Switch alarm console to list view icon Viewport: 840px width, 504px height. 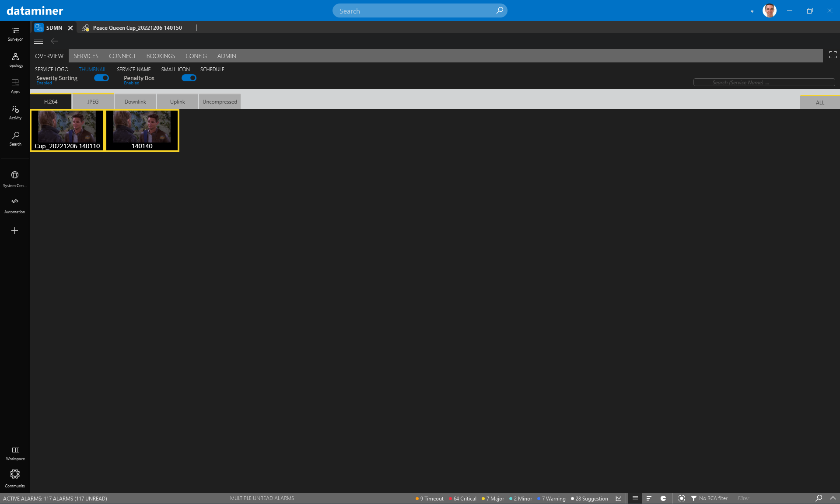pyautogui.click(x=635, y=498)
